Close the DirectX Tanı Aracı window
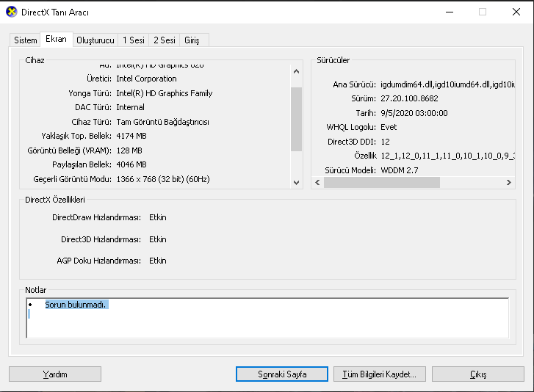 pyautogui.click(x=516, y=12)
